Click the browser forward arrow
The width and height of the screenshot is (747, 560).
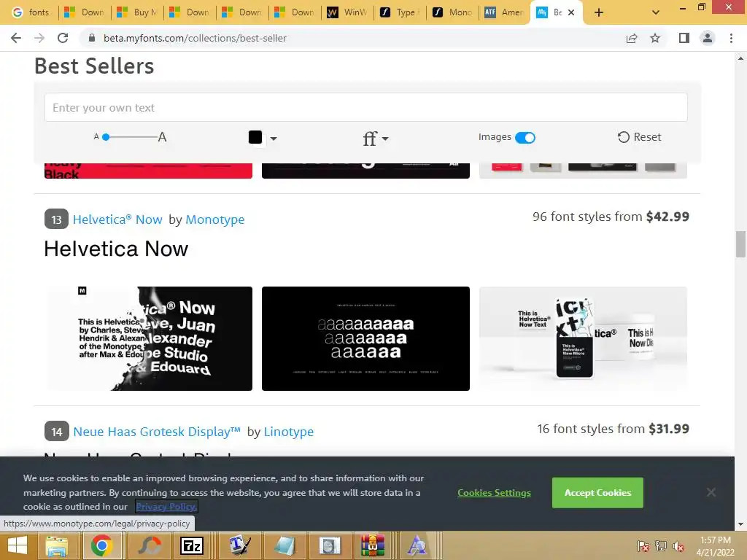coord(39,38)
